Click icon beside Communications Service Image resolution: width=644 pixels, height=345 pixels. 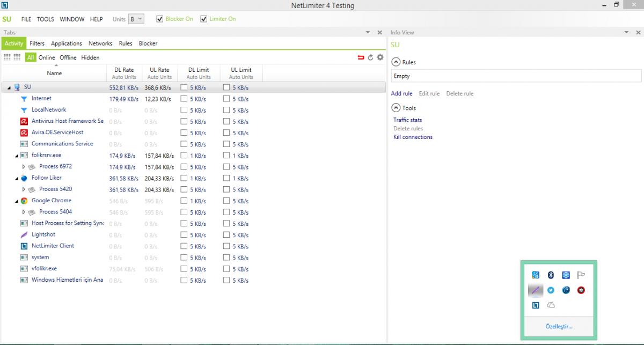coord(24,144)
